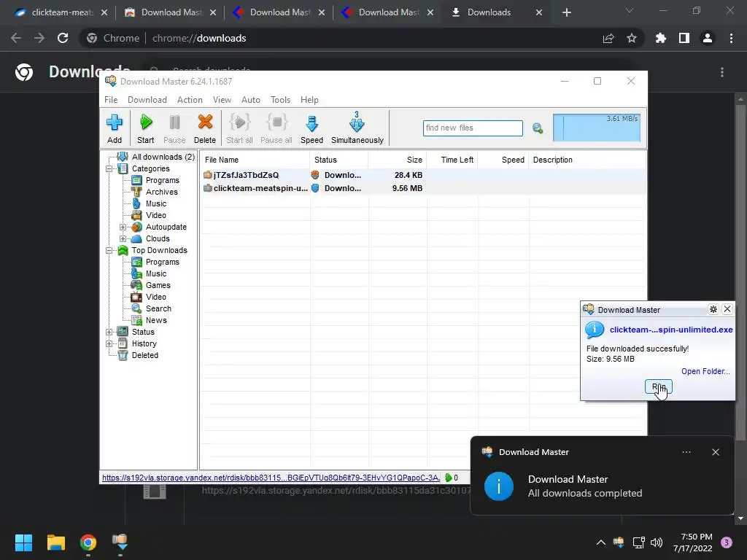Image resolution: width=747 pixels, height=560 pixels.
Task: Sort by Size column header
Action: coord(397,160)
